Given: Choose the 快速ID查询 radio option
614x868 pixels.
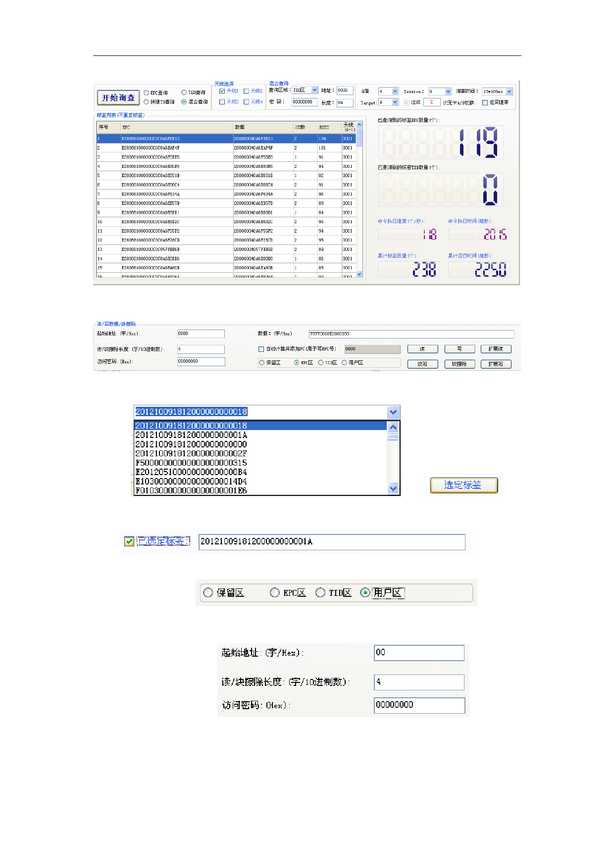Looking at the screenshot, I should coord(147,102).
